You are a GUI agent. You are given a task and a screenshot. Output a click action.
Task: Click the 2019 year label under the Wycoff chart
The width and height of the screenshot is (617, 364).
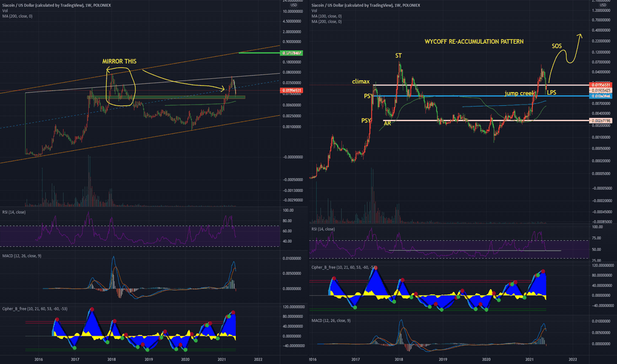443,359
